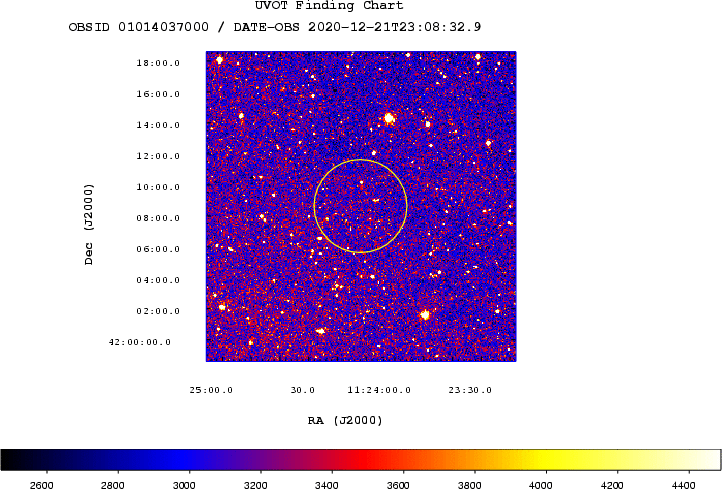This screenshot has width=722, height=489.
Task: Click the 12:00.0 declination tick label
Action: pos(158,156)
